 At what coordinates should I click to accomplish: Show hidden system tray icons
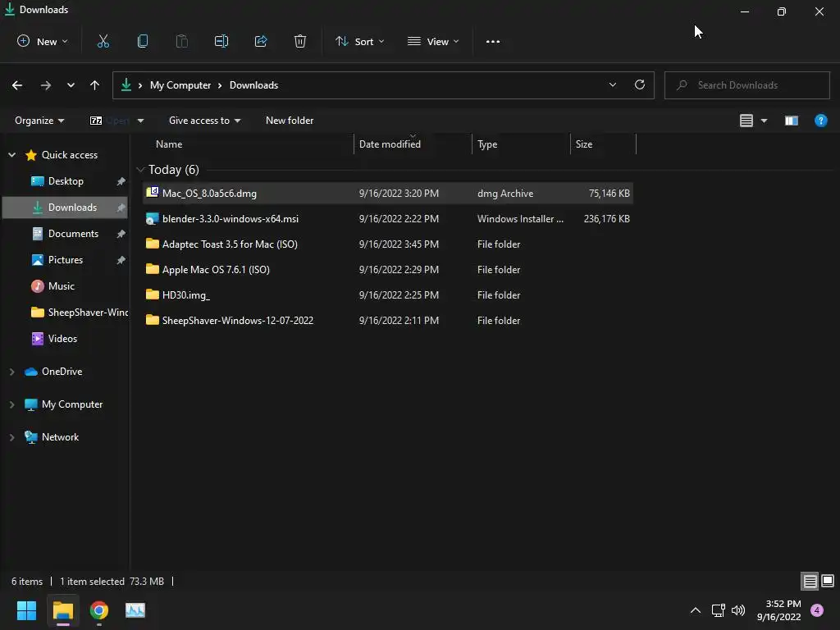click(x=696, y=610)
